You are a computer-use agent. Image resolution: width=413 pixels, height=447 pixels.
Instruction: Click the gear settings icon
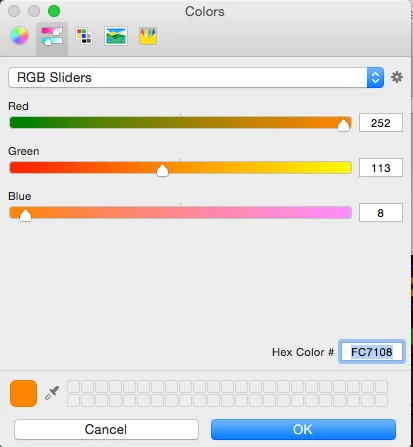[397, 77]
